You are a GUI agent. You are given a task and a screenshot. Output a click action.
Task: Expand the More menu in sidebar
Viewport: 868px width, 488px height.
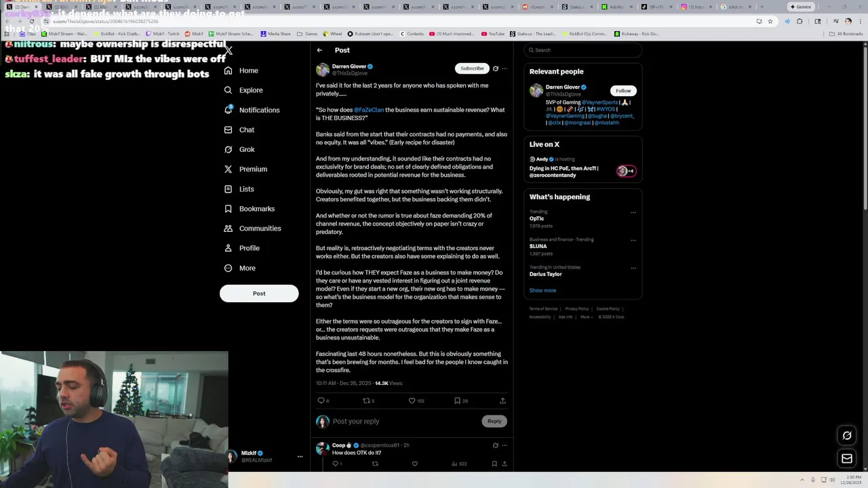point(240,268)
